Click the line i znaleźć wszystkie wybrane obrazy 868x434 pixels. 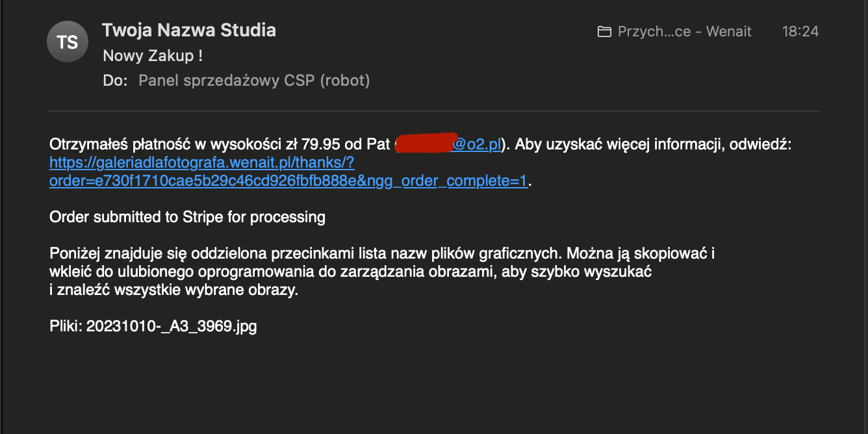173,290
